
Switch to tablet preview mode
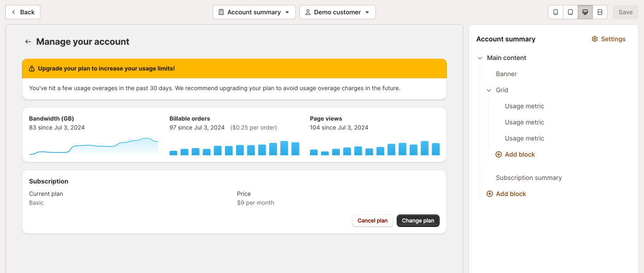(x=570, y=12)
